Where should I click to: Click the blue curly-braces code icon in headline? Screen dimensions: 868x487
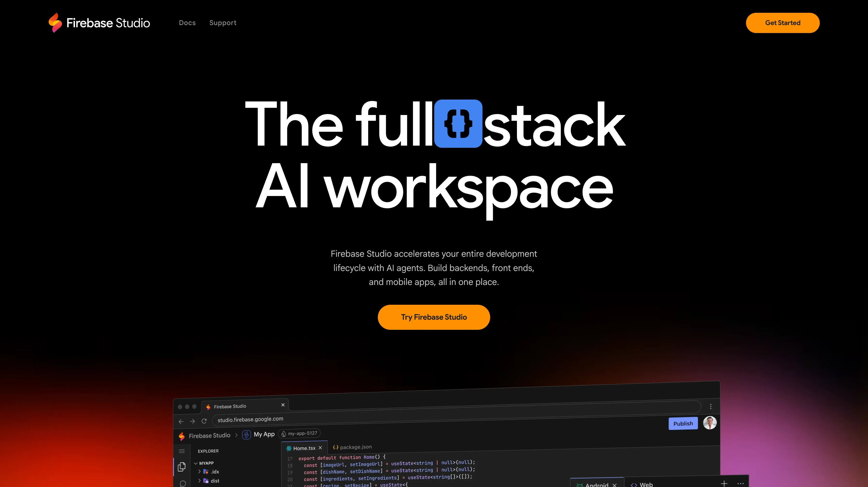pos(458,123)
